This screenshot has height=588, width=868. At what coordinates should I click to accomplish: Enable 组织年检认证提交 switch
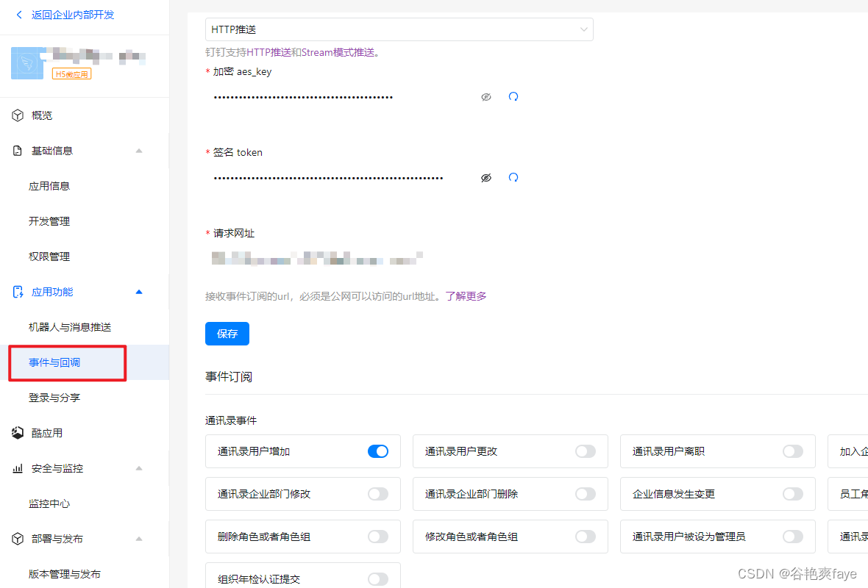(x=378, y=579)
